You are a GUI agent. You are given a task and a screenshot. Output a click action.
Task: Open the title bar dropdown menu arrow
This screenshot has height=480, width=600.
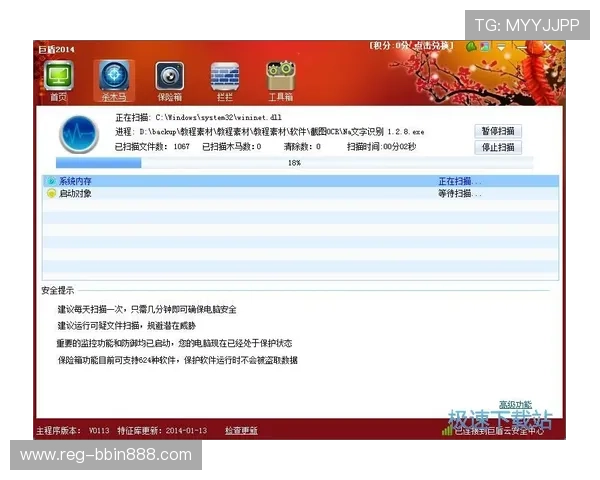tap(501, 47)
